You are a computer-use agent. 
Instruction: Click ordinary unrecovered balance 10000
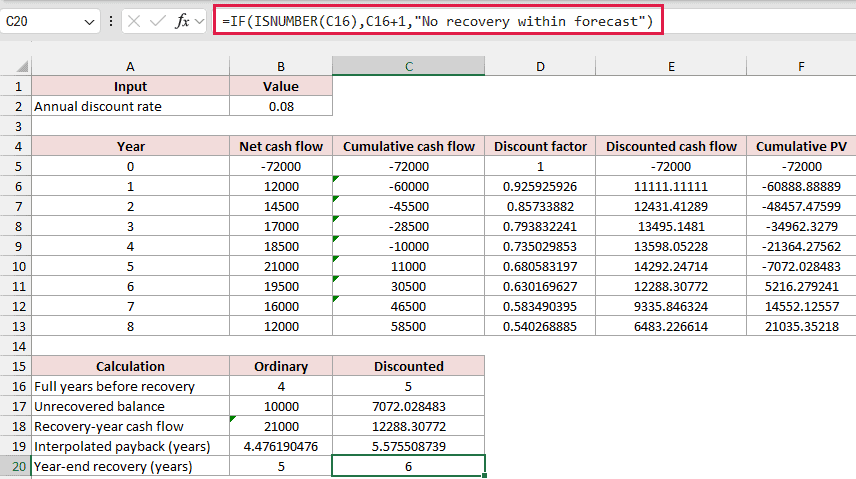tap(281, 406)
